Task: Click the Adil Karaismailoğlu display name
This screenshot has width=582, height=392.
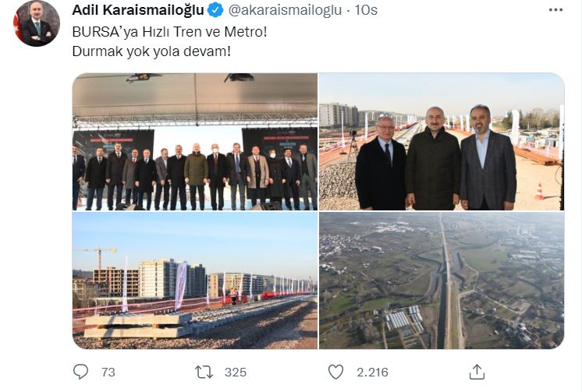Action: (138, 10)
